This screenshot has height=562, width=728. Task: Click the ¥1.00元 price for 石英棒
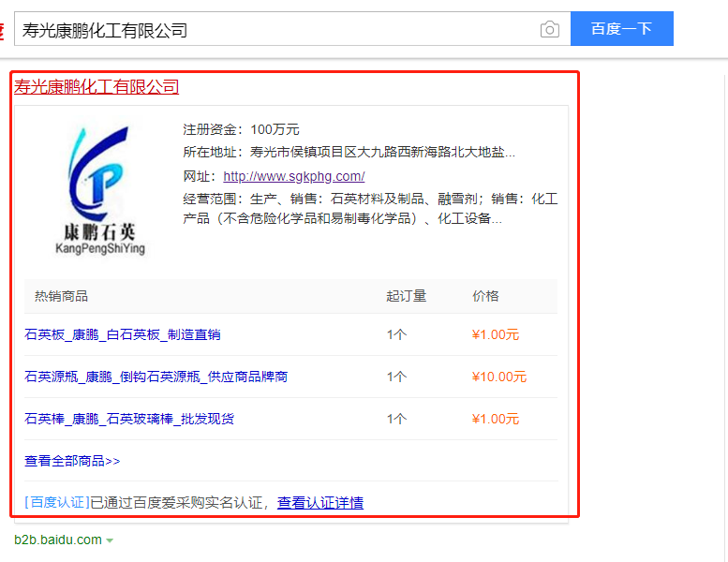click(x=496, y=419)
